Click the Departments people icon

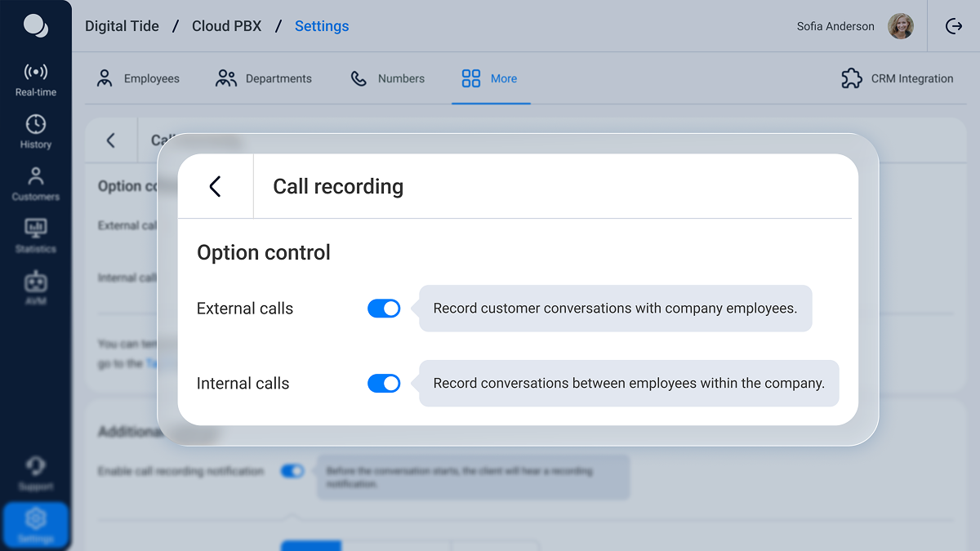(x=226, y=78)
